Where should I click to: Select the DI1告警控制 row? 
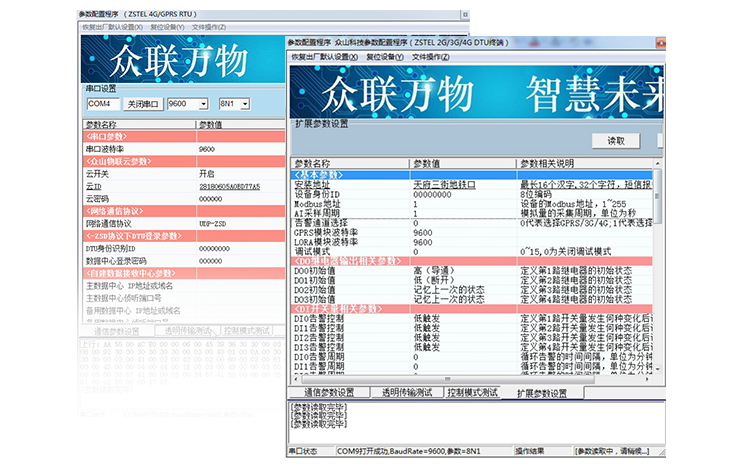[x=471, y=328]
